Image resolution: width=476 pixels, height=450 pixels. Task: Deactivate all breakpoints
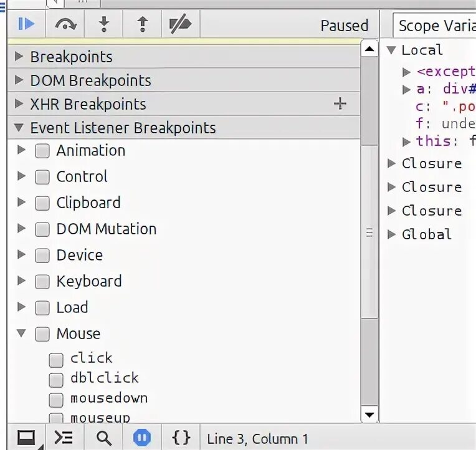point(181,24)
